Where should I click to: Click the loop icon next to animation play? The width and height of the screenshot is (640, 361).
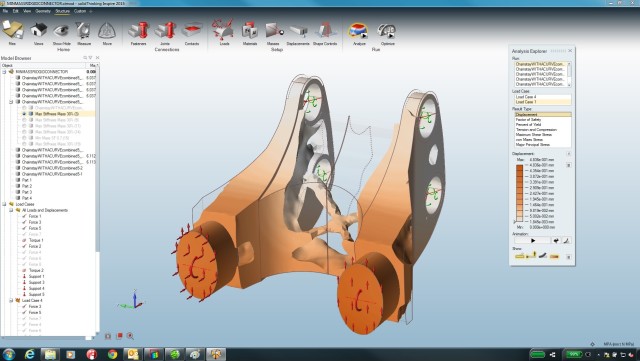(x=556, y=241)
